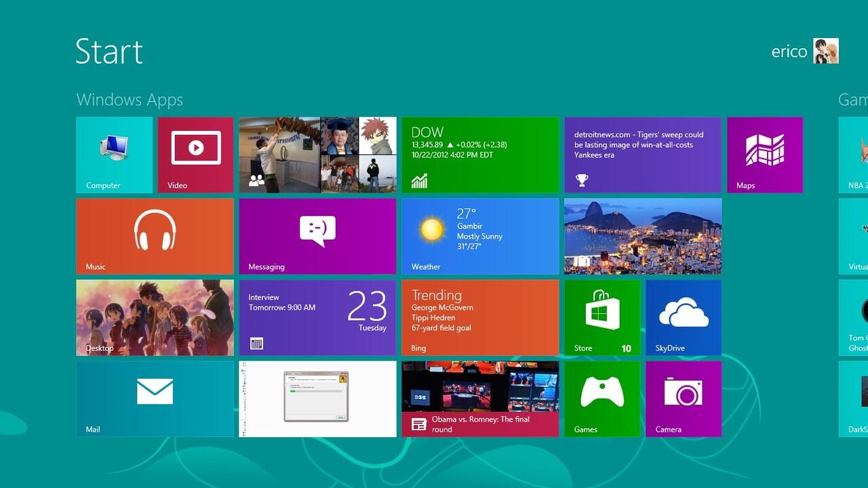Click the calendar grid icon on Calendar tile
The height and width of the screenshot is (488, 868).
point(256,344)
